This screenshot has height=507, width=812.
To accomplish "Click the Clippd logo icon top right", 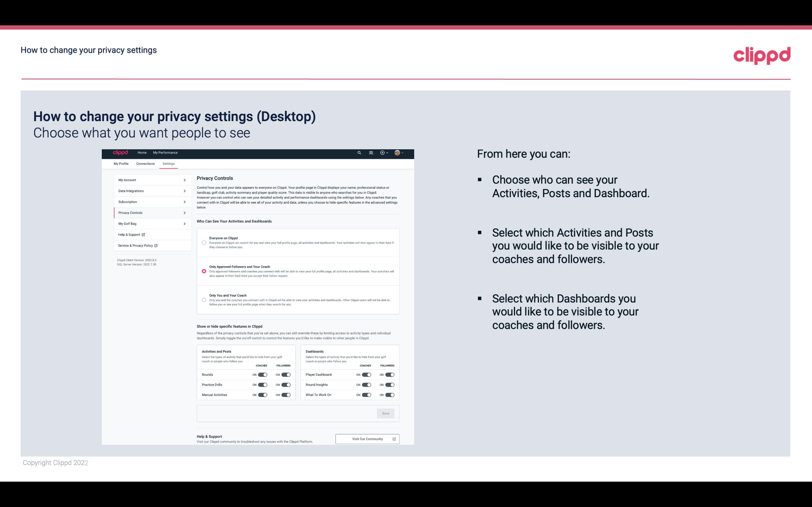I will tap(762, 55).
